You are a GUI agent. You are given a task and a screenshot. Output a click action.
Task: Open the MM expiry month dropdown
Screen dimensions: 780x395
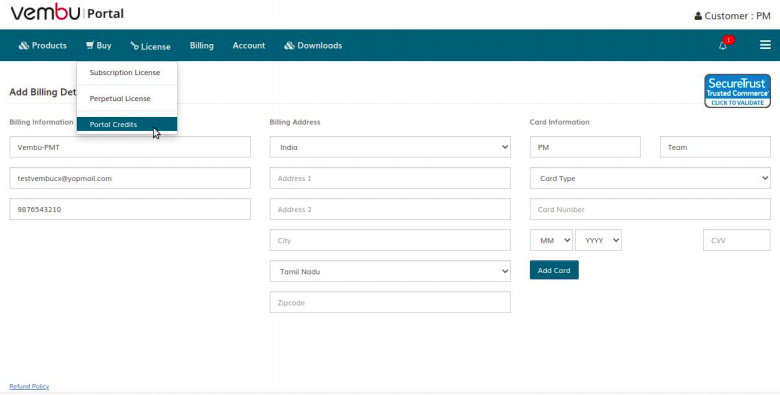(551, 240)
